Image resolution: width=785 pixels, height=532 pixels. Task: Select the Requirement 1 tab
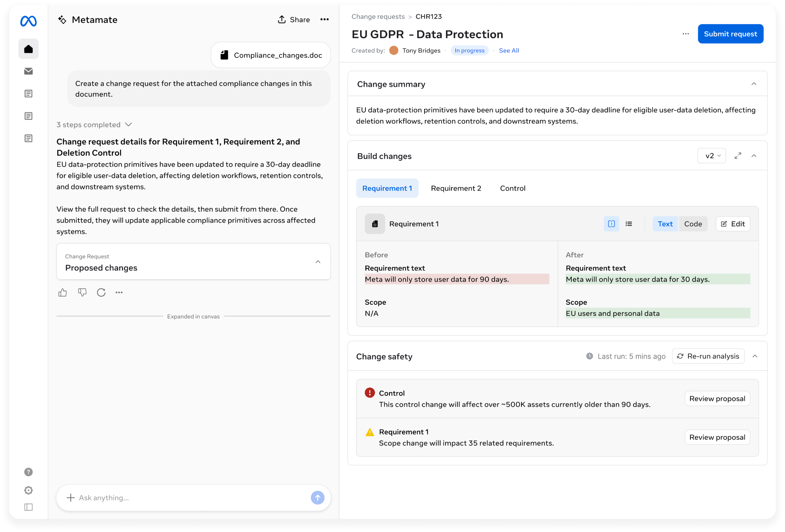click(x=387, y=188)
